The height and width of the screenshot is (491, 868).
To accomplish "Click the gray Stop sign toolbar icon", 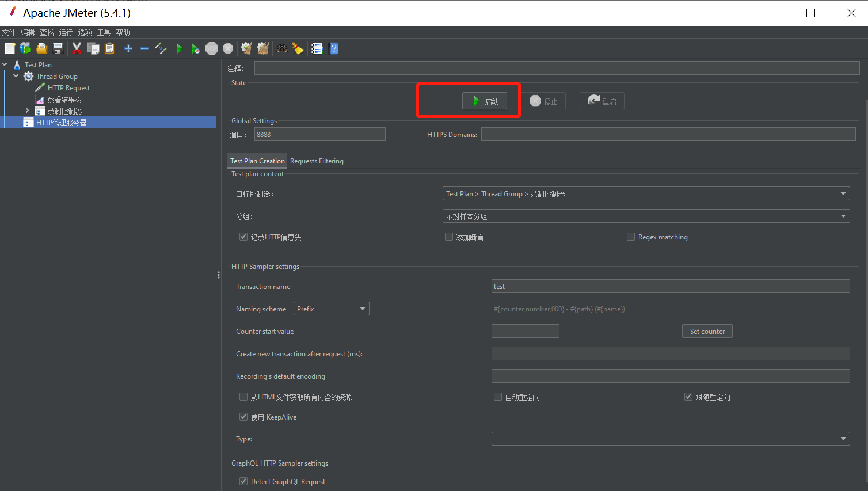I will 212,49.
